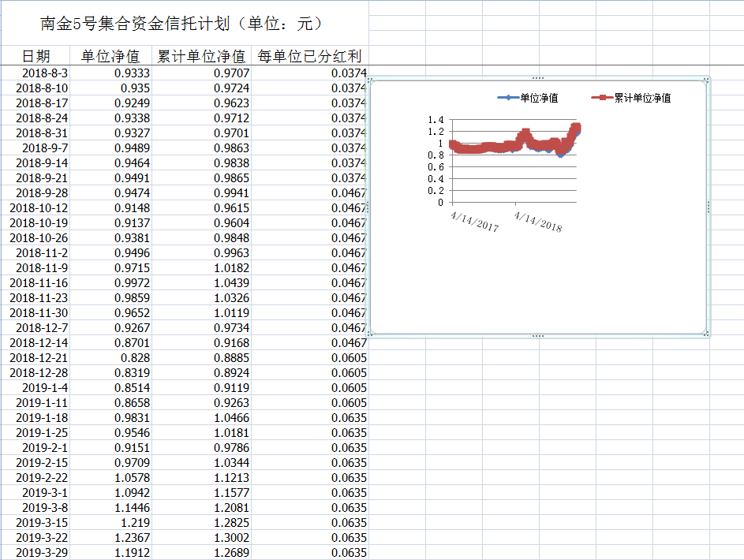Click the cell with value 0.9848

(x=201, y=238)
